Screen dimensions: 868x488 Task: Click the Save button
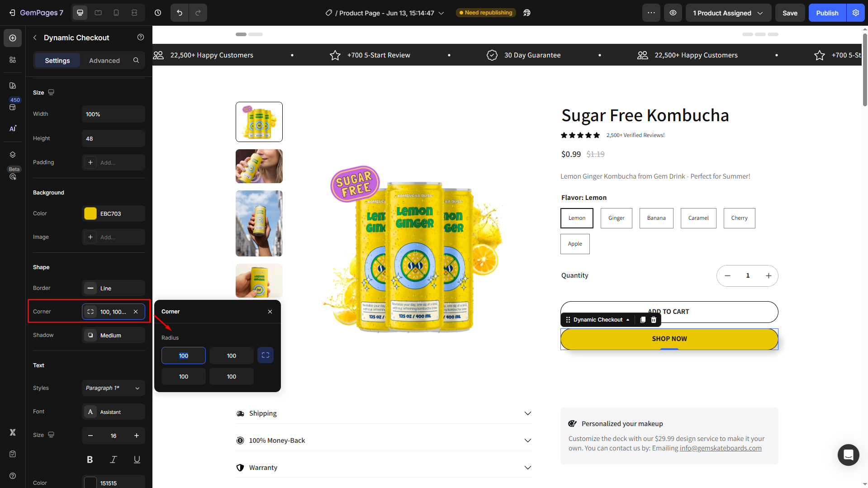point(790,13)
